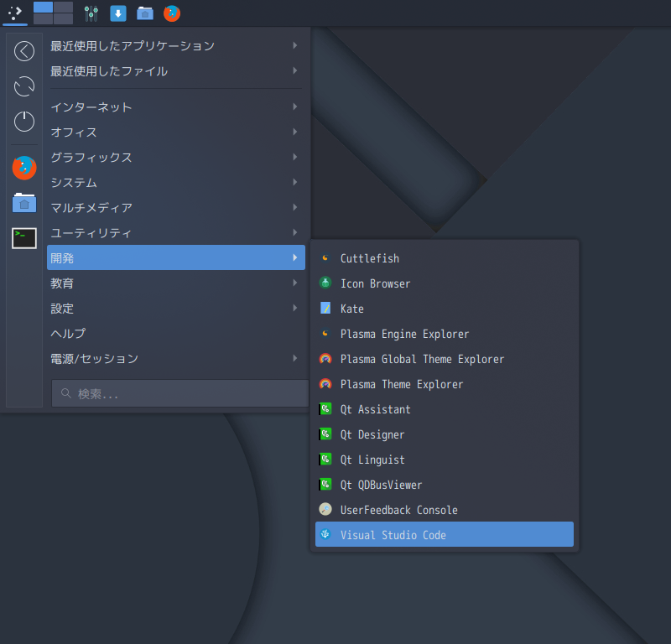Select the ヘルプ menu entry
The image size is (671, 644).
[176, 334]
